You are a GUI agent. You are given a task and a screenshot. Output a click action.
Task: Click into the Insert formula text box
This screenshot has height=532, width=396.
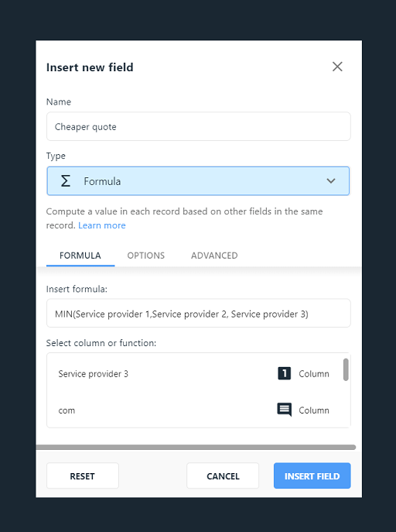tap(198, 313)
